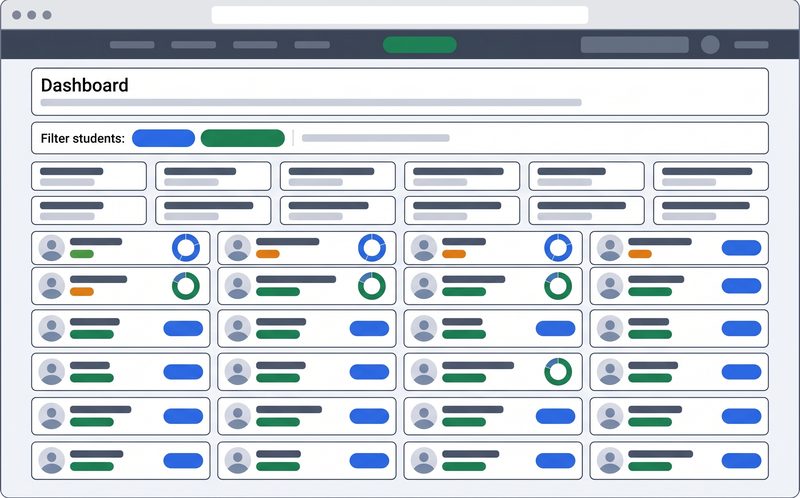
Task: Click the Filter students: label
Action: 83,138
